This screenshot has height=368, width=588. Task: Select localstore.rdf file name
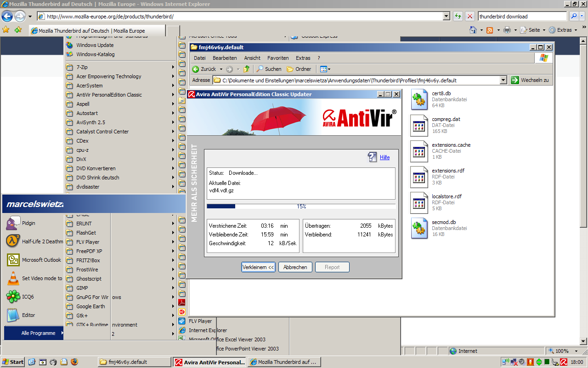[447, 196]
